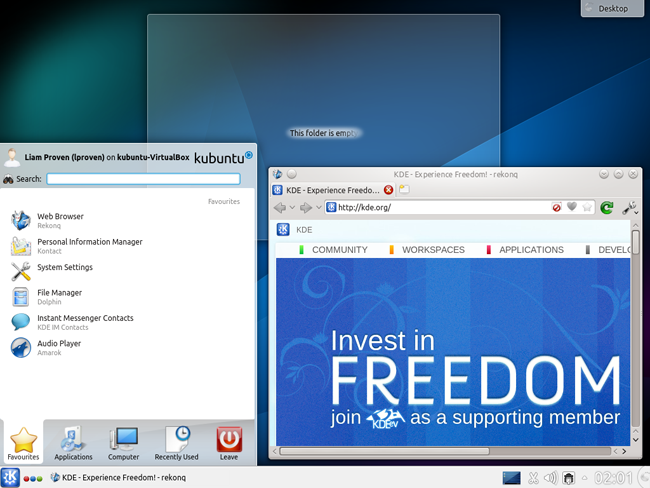Click the Kubuntu logo in launcher

pos(223,158)
